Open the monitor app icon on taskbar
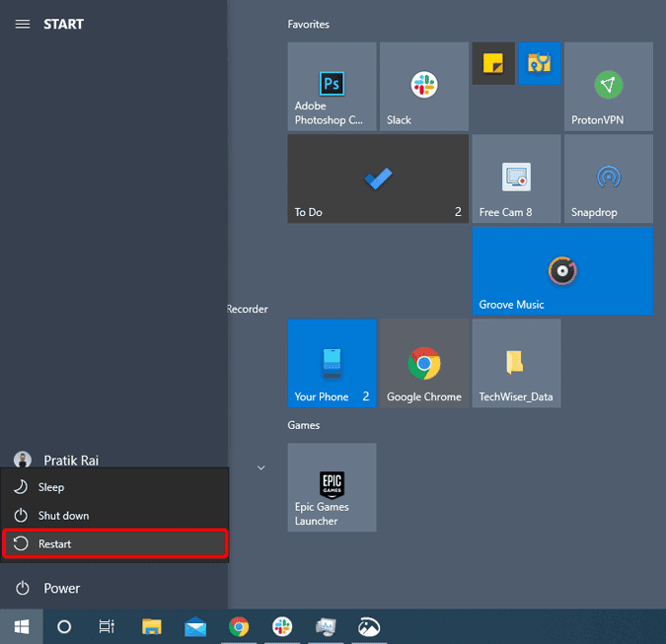Screen dimensions: 666x644 [326, 626]
